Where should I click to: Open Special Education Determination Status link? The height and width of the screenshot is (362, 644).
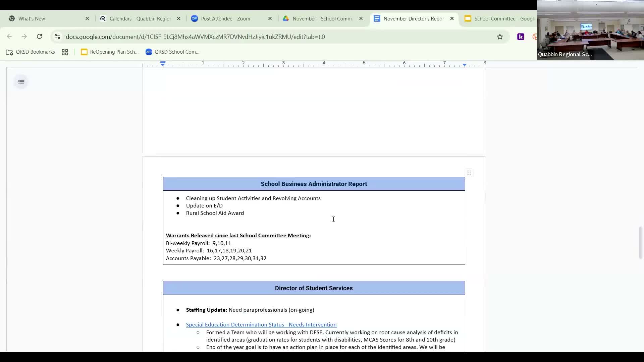[261, 324]
